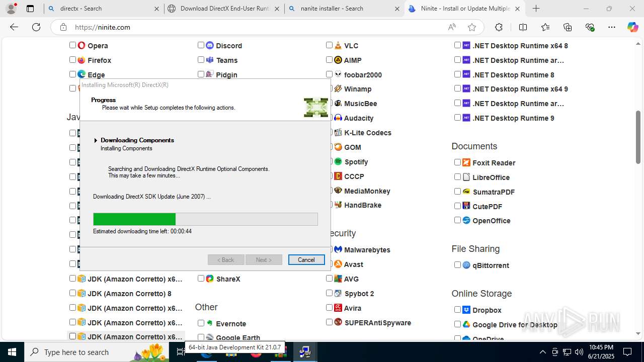Click the Discord app icon
The height and width of the screenshot is (362, 644).
coord(210,45)
